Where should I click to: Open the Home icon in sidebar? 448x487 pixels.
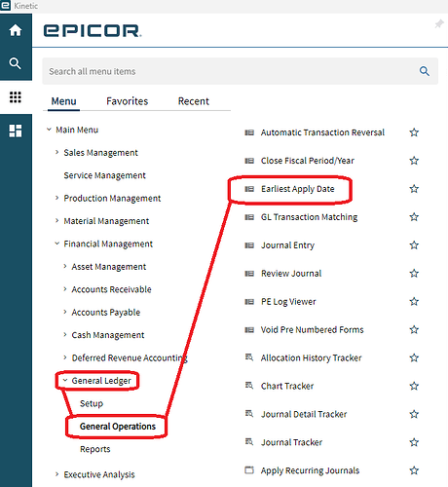pos(16,30)
